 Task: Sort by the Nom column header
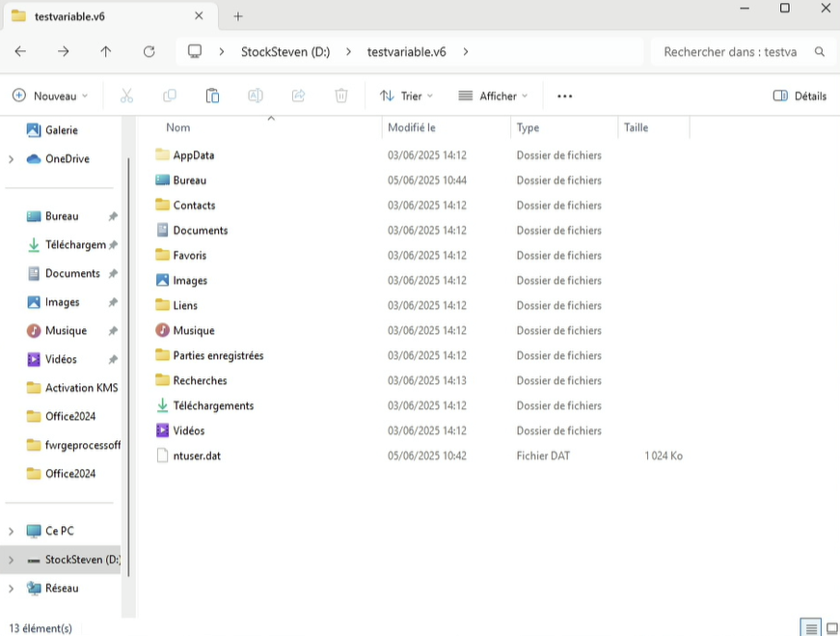click(x=177, y=127)
